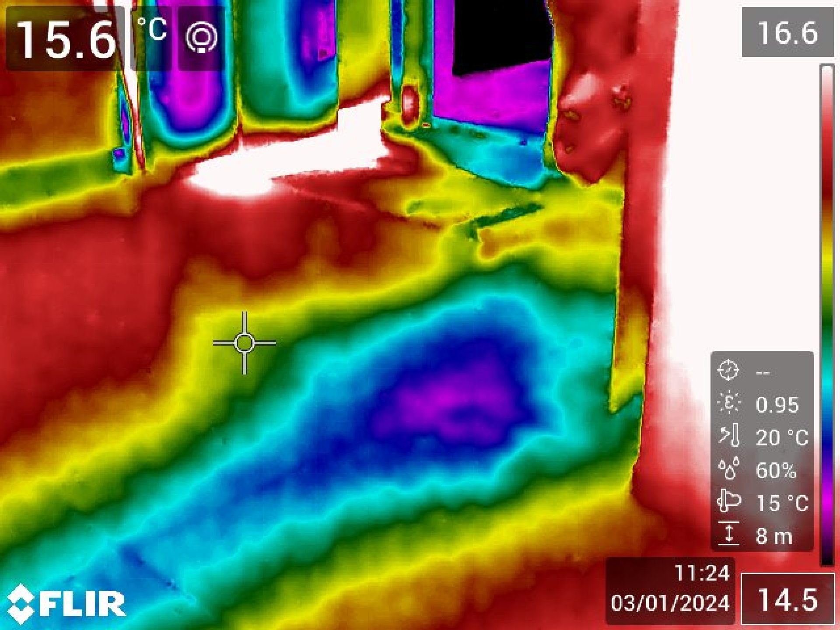840x630 pixels.
Task: Click the 03/01/2024 date stamp
Action: pos(670,603)
